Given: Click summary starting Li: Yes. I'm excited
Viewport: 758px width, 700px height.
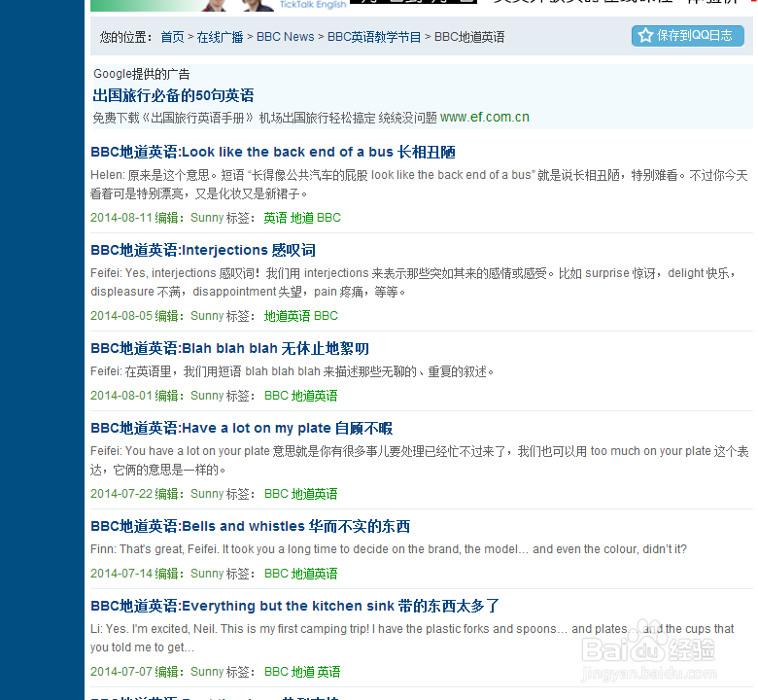Looking at the screenshot, I should (x=412, y=638).
